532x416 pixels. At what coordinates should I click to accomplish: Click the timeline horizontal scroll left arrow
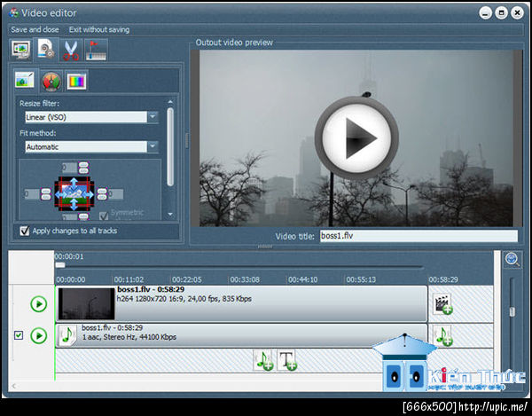pyautogui.click(x=14, y=386)
